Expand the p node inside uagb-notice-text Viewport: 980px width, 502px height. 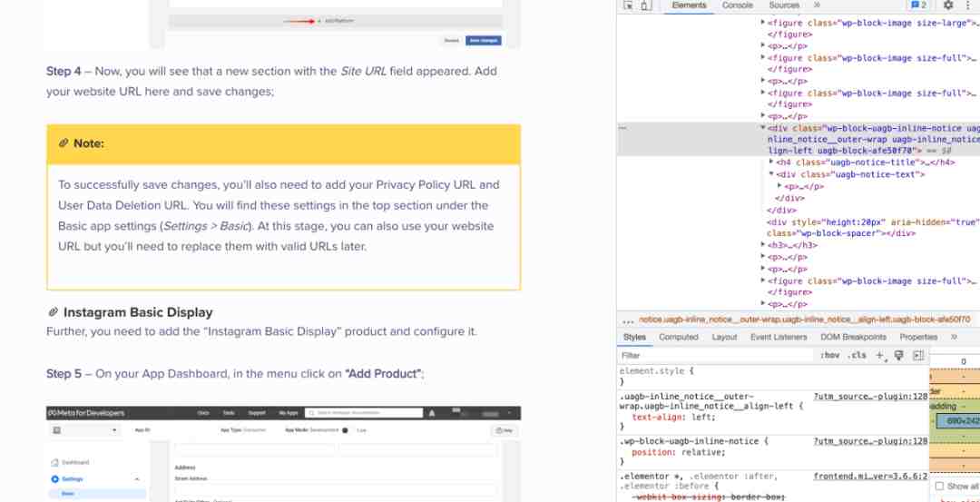click(779, 186)
